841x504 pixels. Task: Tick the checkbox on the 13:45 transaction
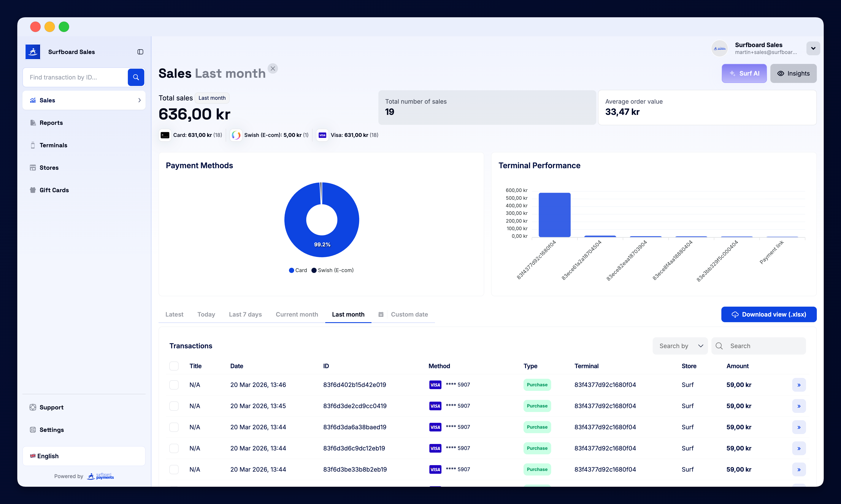click(174, 406)
